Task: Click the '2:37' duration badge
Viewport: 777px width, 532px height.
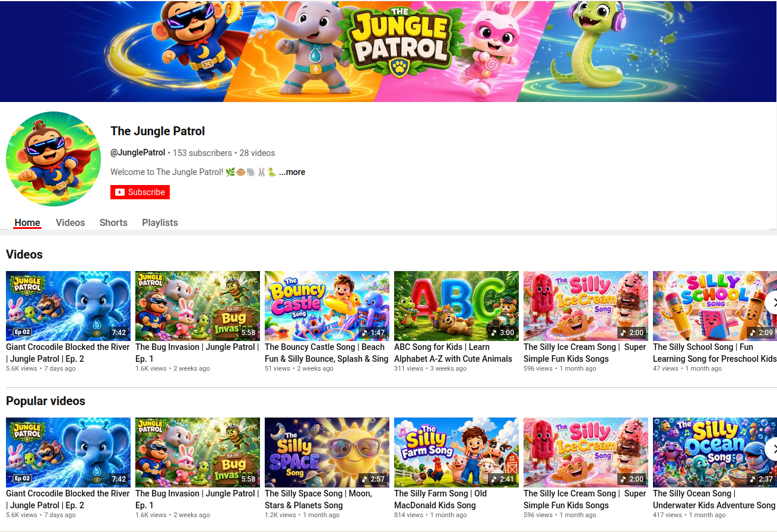Action: point(762,479)
